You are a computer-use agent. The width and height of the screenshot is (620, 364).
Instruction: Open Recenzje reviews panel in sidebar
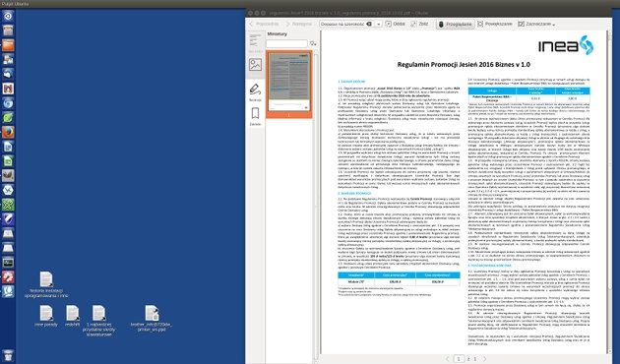[x=255, y=92]
